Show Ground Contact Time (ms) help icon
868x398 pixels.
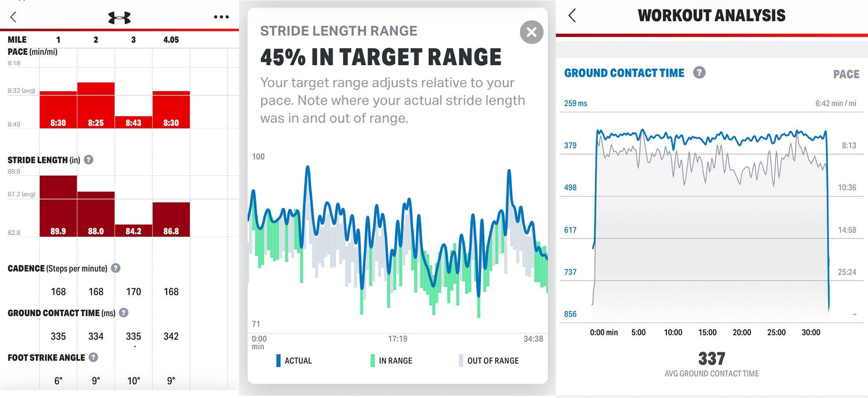[123, 313]
